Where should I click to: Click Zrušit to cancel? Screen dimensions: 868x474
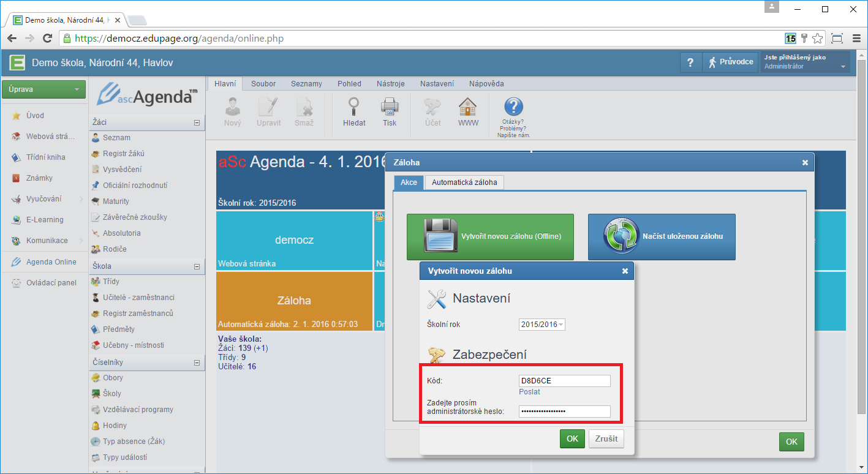[x=606, y=439]
